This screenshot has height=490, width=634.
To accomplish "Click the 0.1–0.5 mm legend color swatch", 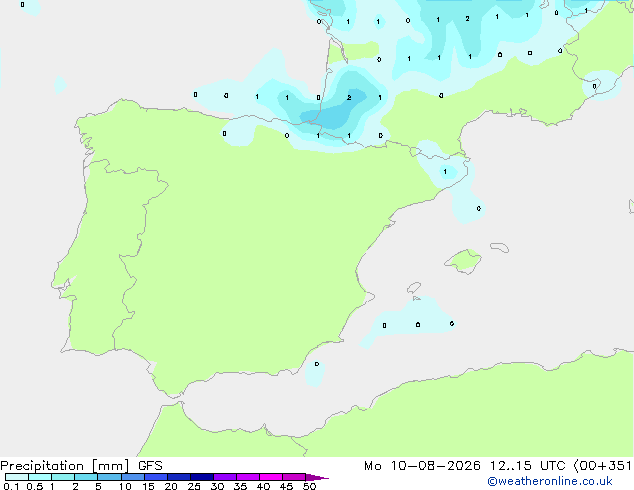I will (x=17, y=477).
